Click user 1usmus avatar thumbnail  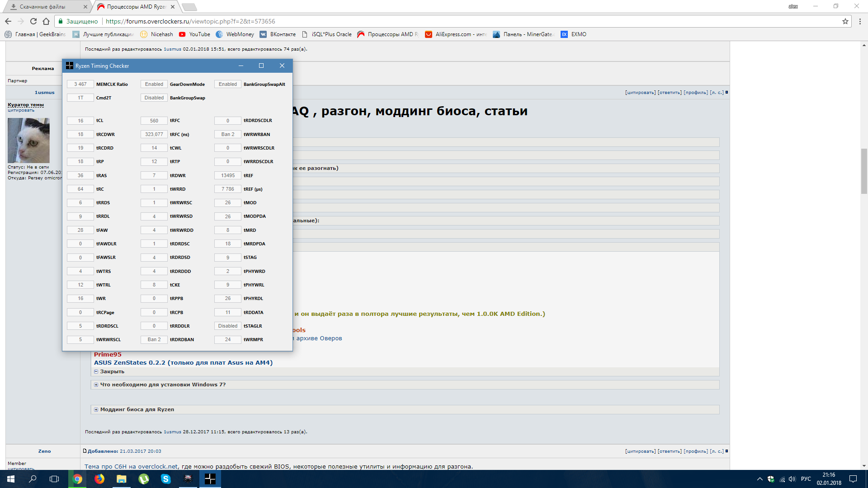(x=28, y=141)
